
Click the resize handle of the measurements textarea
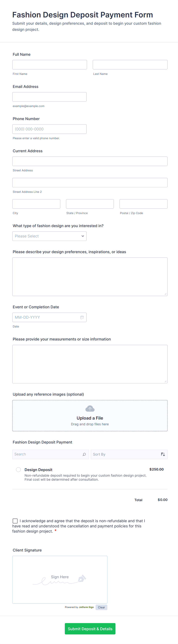click(x=166, y=381)
